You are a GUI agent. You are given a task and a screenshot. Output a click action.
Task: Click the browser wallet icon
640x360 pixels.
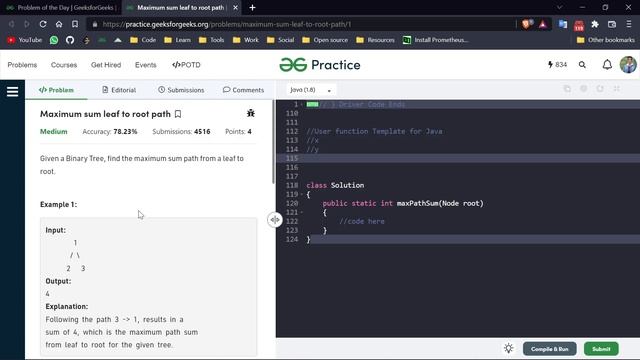(x=612, y=24)
